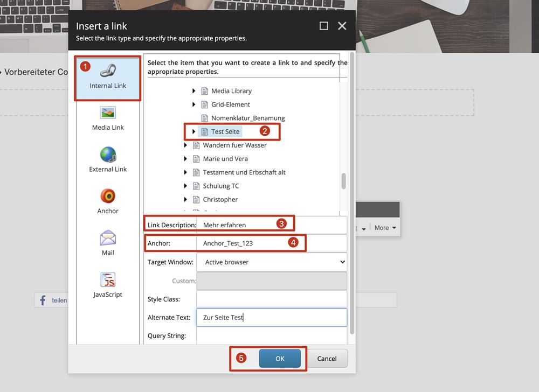Viewport: 539px width, 392px height.
Task: Select Wandern fuer Wasser tree item
Action: tap(234, 145)
